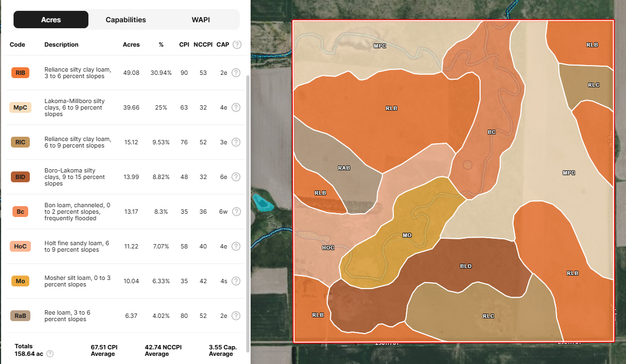Click the BC label on the map
This screenshot has height=364, width=626.
491,132
